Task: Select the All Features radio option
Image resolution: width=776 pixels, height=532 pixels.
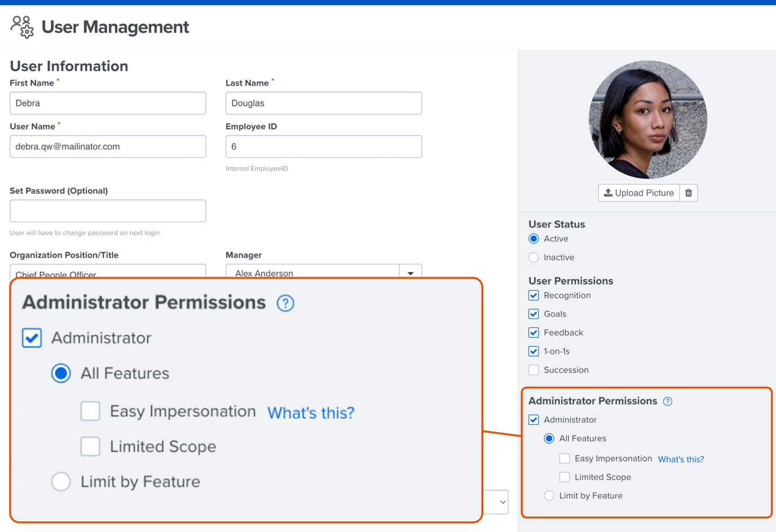Action: [x=61, y=373]
